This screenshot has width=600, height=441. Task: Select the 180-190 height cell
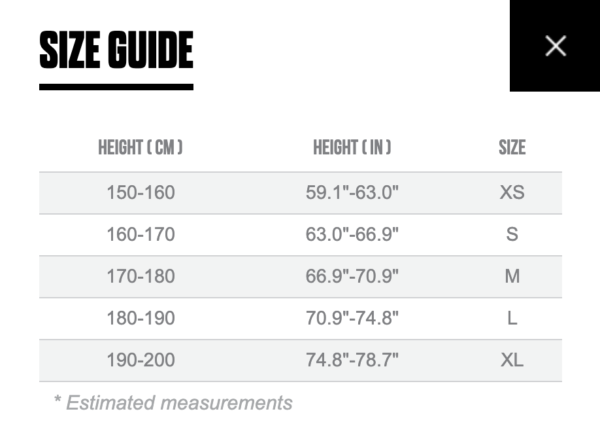coord(141,318)
